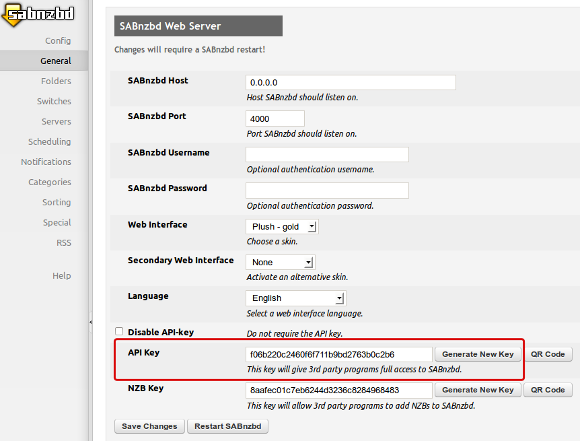The width and height of the screenshot is (580, 441).
Task: Open the Language selection dropdown
Action: pyautogui.click(x=296, y=298)
